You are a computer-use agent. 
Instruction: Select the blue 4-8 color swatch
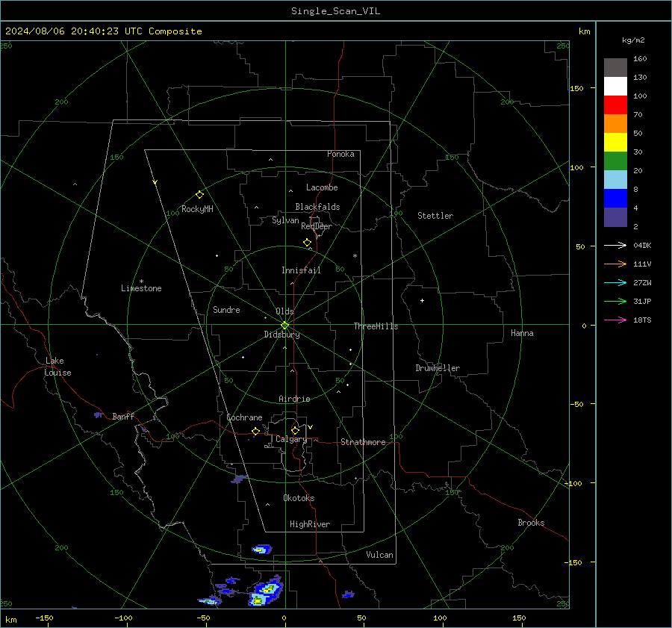[x=615, y=199]
